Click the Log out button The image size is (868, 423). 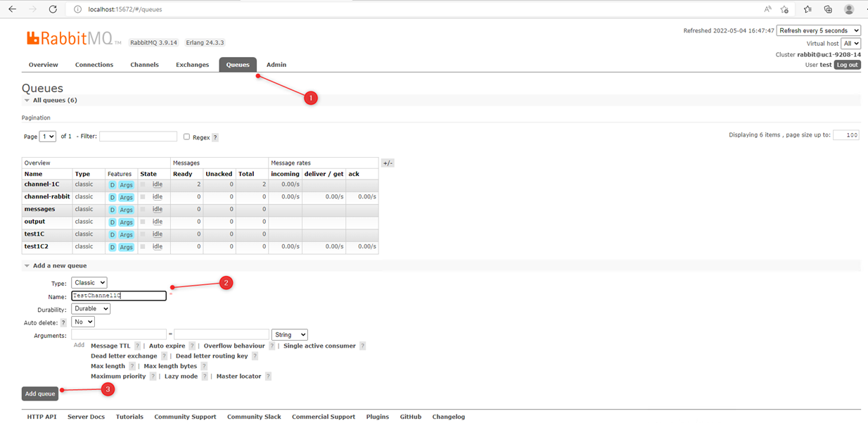point(847,65)
